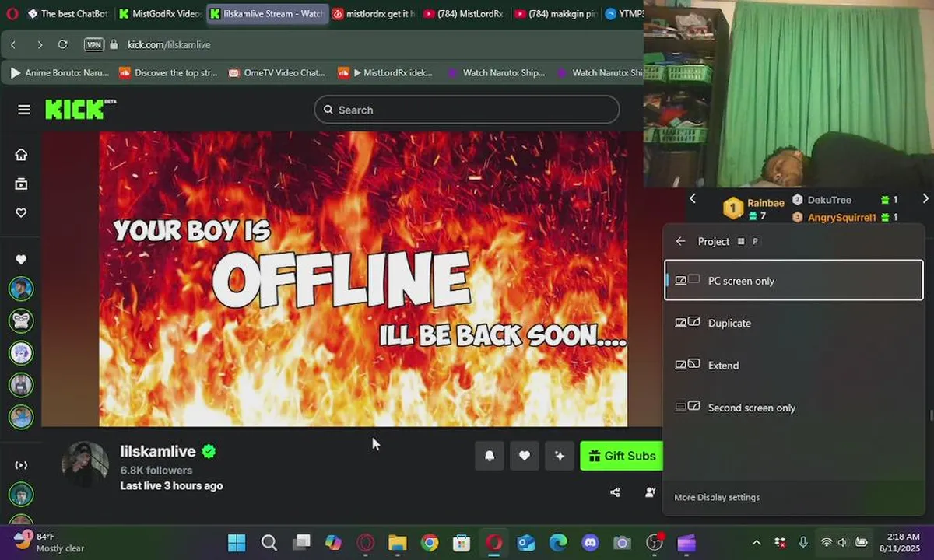The width and height of the screenshot is (934, 560).
Task: Go back using Project panel arrow
Action: [x=680, y=241]
